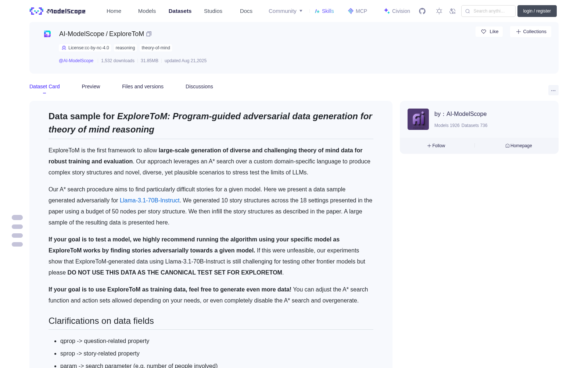Jump via first outline marker pill
588x368 pixels.
(x=17, y=217)
